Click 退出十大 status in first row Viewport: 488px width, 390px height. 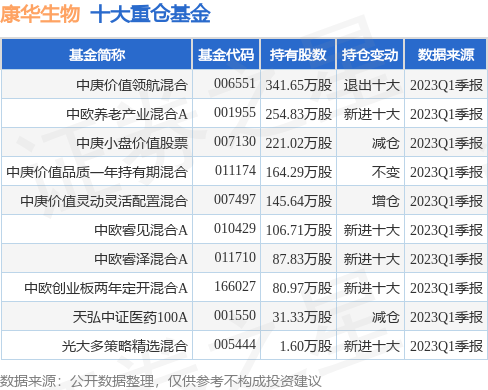point(371,85)
